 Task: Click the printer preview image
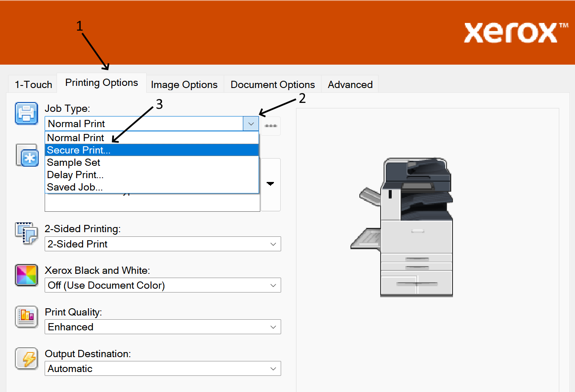tap(402, 227)
